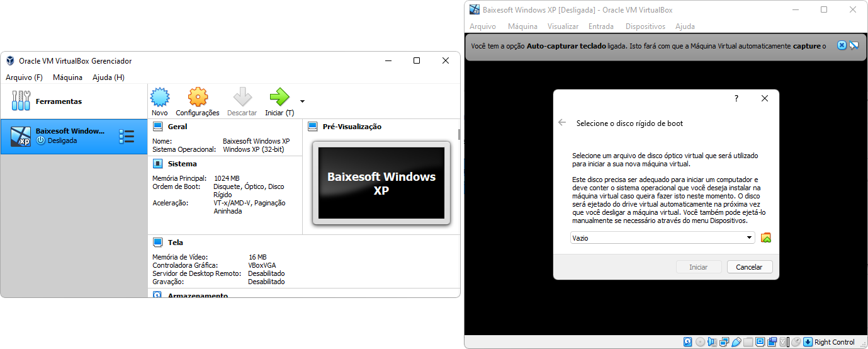868x349 pixels.
Task: Go back with the dialog's left arrow
Action: pos(562,123)
